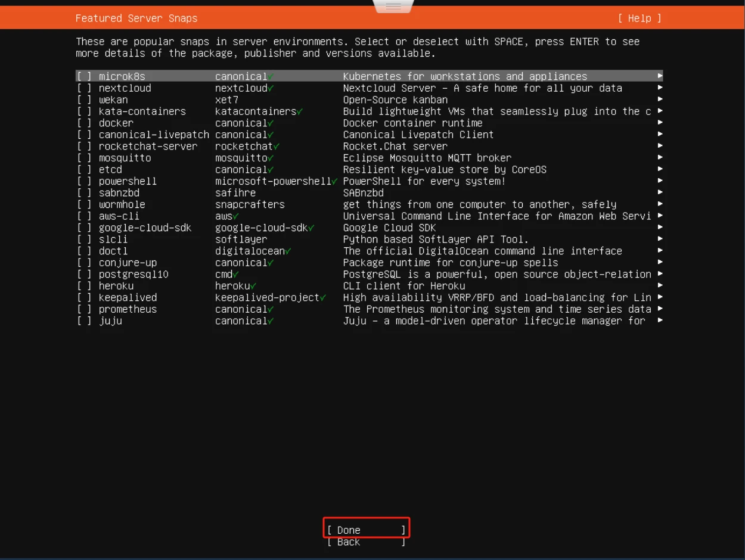Click the 'safihre' publisher name
Viewport: 745px width, 560px height.
(235, 192)
